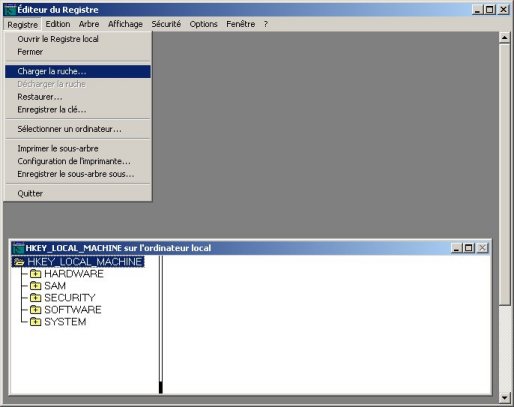This screenshot has height=407, width=514.
Task: Expand the SAM key folder icon
Action: pos(35,286)
